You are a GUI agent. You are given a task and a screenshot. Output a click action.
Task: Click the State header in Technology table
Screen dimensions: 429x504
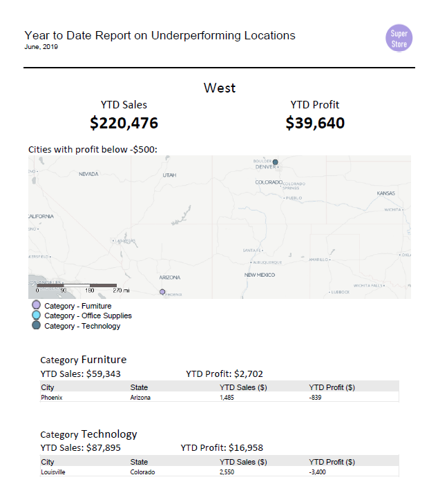tap(139, 462)
